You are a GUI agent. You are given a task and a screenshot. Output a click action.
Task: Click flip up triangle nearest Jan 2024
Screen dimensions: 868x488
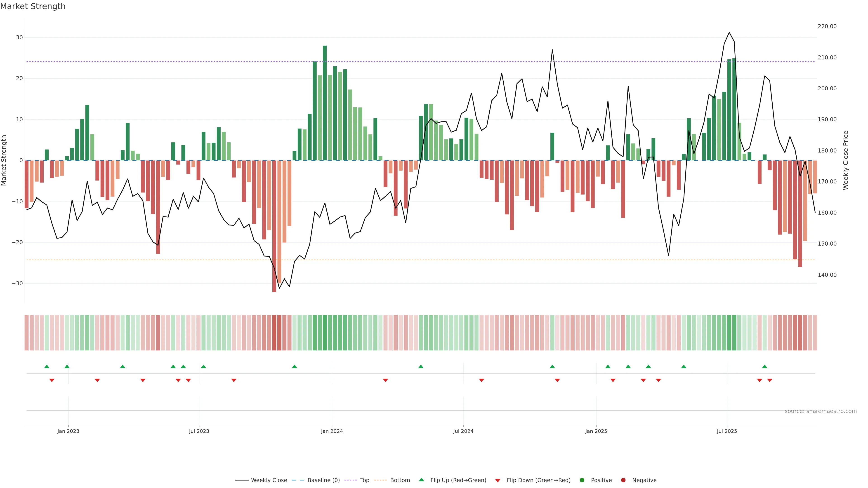coord(295,366)
